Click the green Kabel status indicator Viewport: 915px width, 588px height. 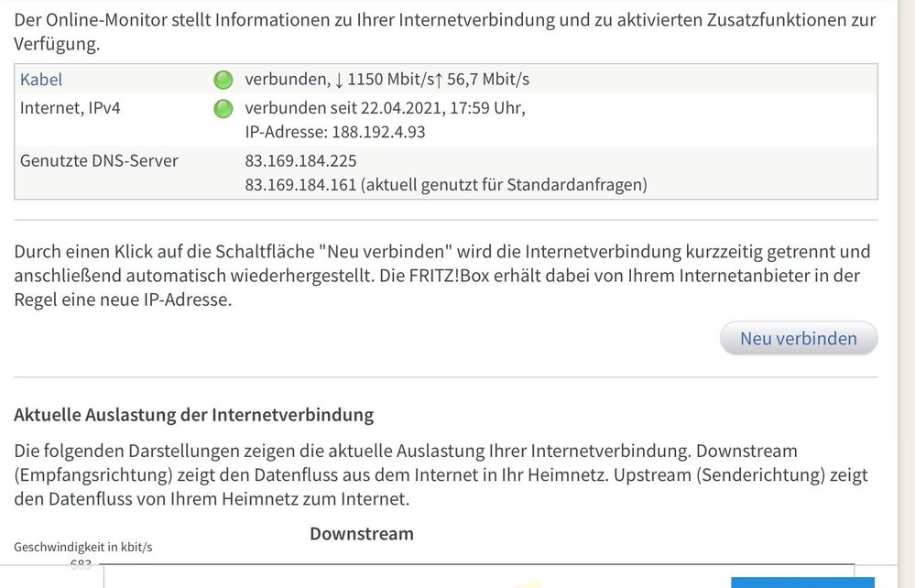point(223,81)
